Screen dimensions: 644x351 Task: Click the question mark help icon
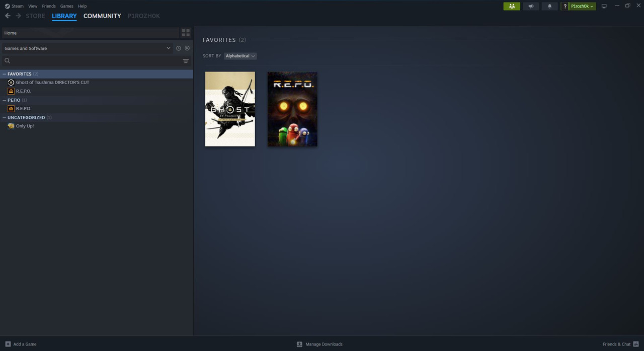coord(565,6)
